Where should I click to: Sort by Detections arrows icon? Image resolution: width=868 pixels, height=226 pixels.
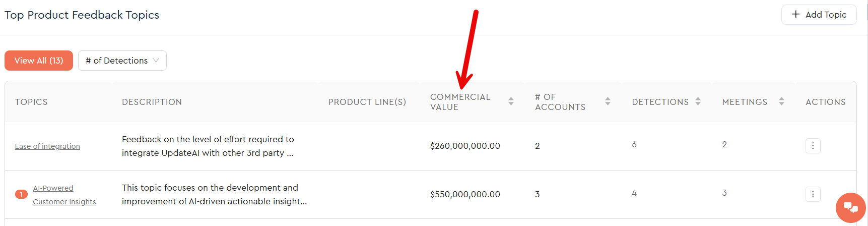pos(698,101)
